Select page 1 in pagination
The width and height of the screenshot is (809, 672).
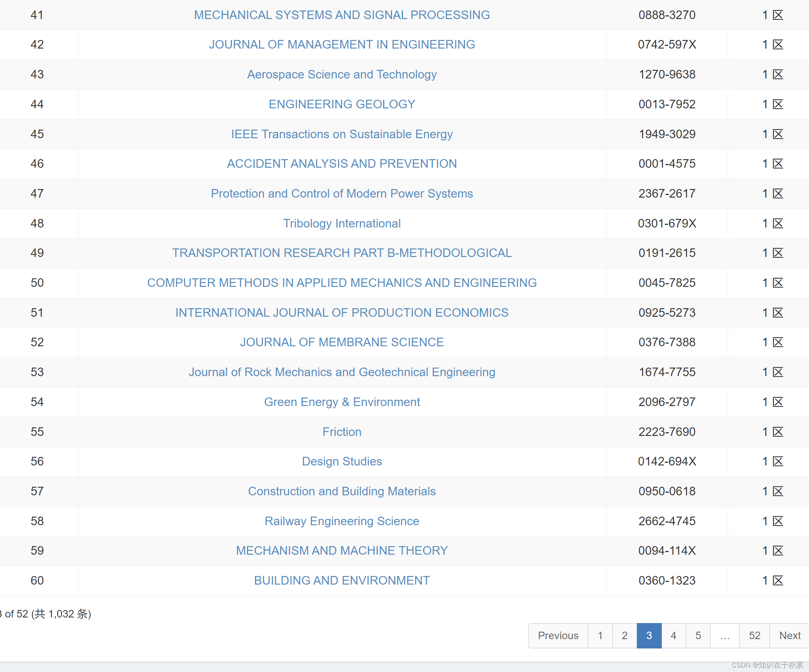[600, 635]
